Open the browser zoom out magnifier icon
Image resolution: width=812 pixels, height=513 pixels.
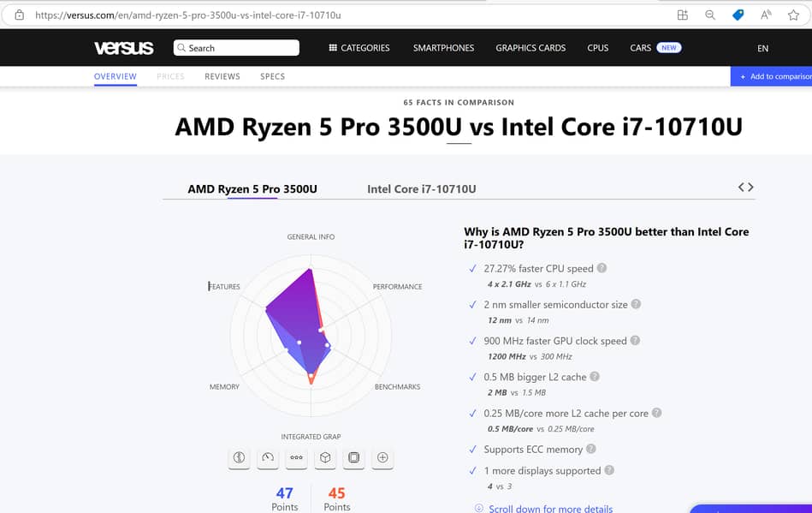[710, 15]
